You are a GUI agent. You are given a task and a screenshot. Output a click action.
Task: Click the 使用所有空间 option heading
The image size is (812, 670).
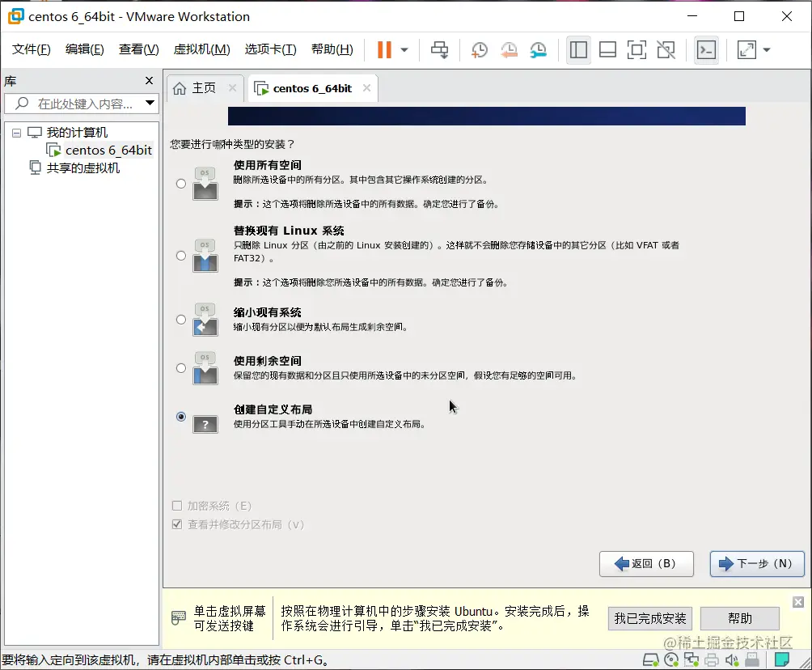pyautogui.click(x=267, y=165)
